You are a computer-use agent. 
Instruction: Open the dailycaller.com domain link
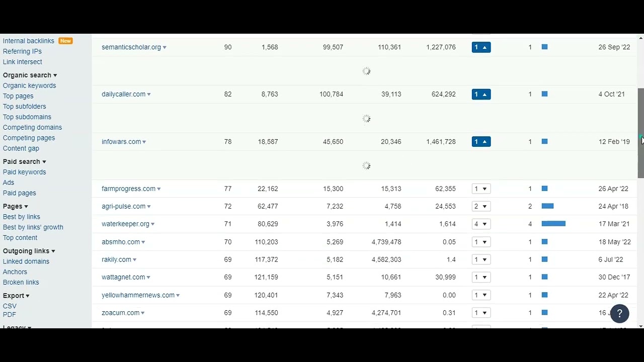(x=123, y=94)
